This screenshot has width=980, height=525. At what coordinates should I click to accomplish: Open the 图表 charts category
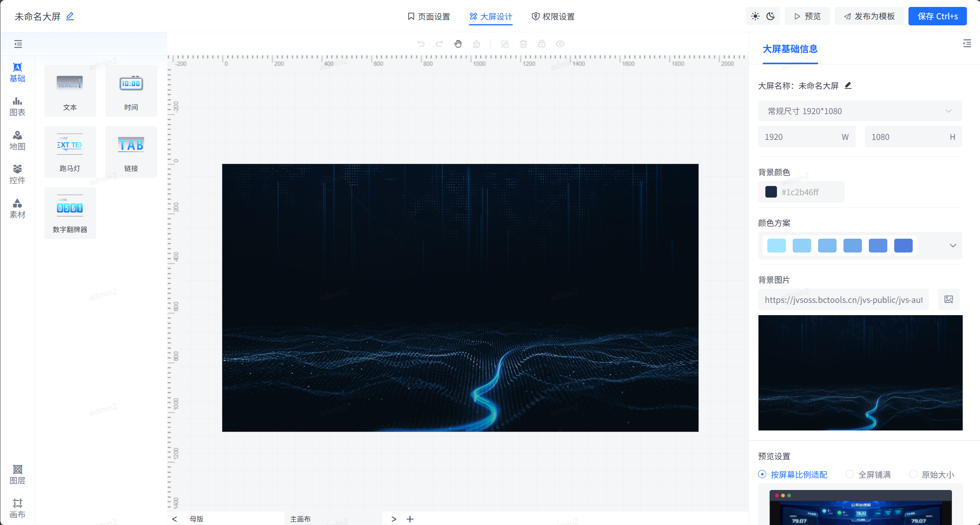click(17, 106)
